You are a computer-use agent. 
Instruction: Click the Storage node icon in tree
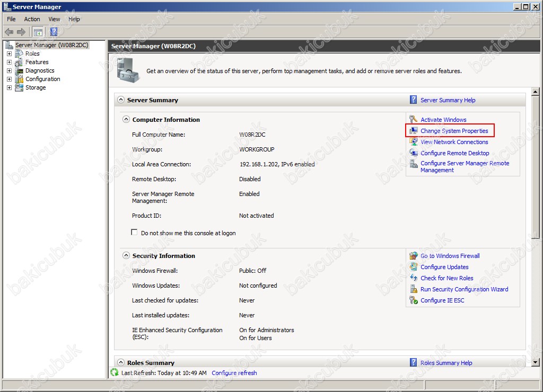click(x=19, y=87)
